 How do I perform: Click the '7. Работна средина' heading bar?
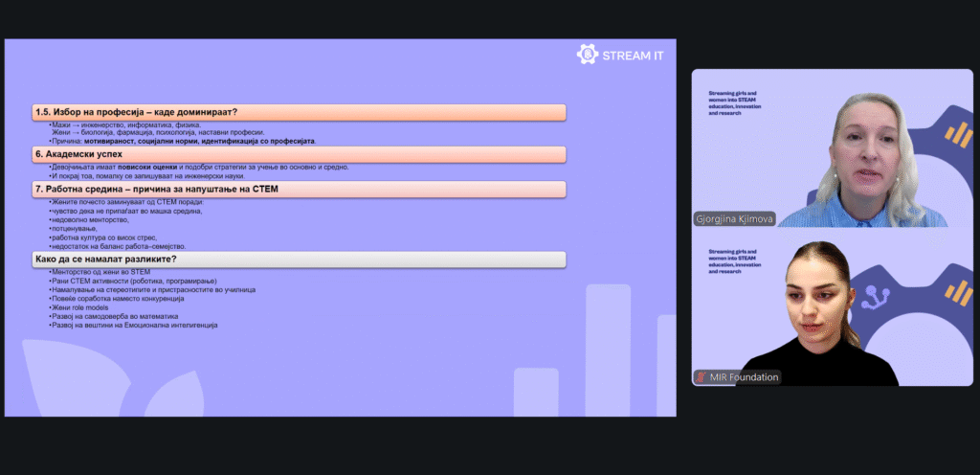point(299,189)
